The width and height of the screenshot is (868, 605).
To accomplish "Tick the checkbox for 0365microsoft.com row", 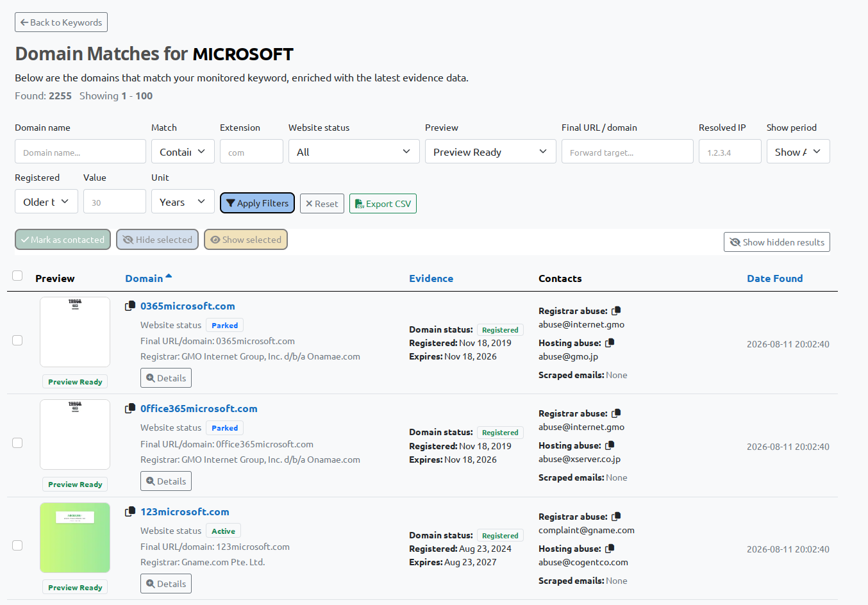I will [x=17, y=340].
